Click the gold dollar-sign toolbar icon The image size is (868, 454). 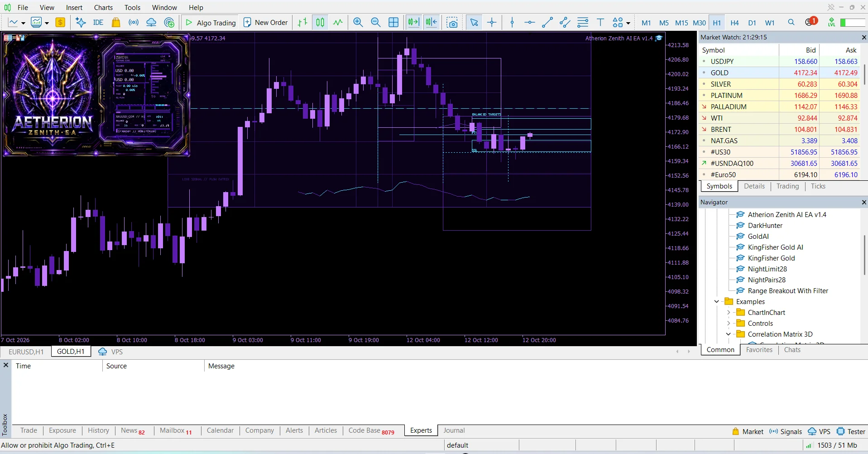(x=60, y=22)
